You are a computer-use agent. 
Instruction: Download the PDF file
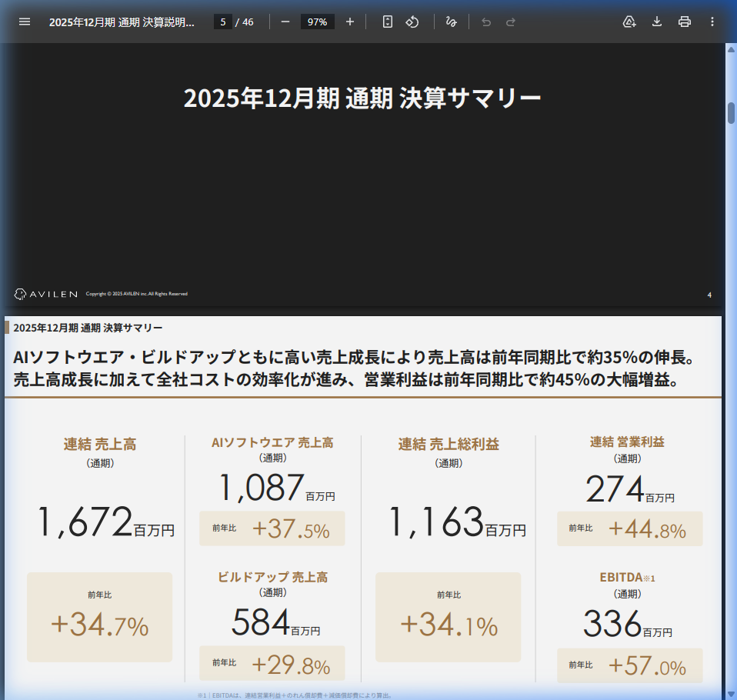(656, 22)
